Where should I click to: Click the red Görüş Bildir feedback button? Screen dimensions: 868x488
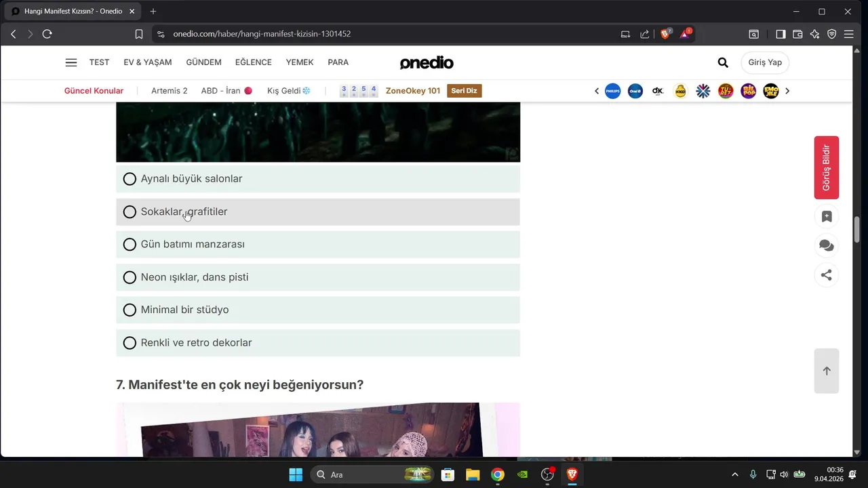pyautogui.click(x=827, y=167)
